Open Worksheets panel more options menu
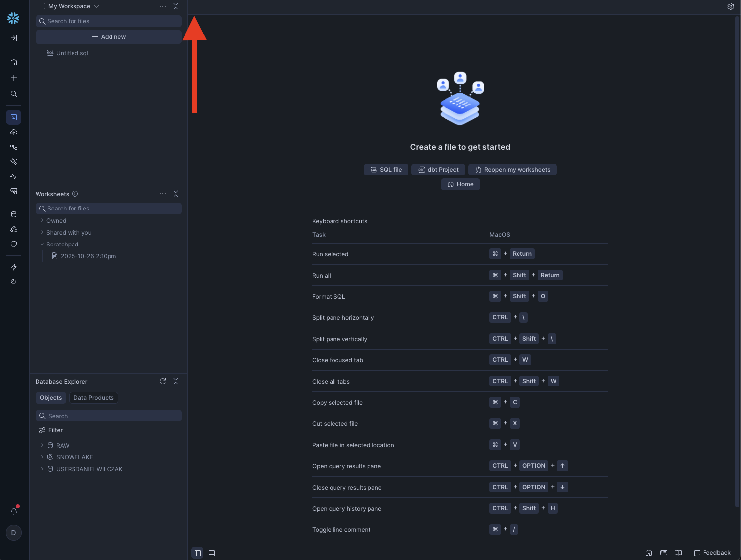Screen dimensions: 741x560 [163, 194]
